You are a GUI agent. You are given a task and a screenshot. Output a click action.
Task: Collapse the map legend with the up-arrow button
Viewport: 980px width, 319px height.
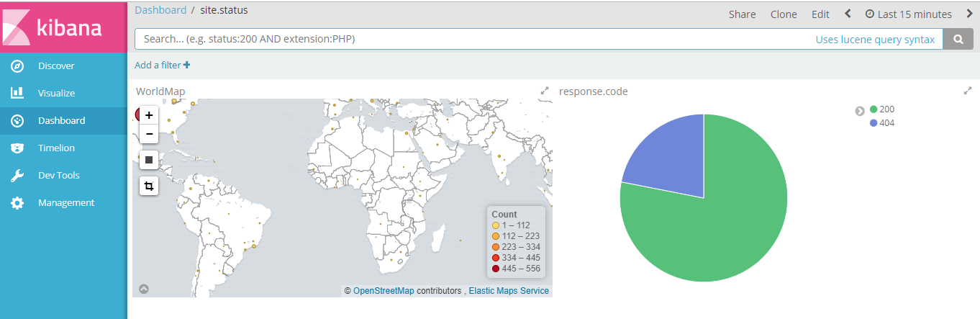[x=144, y=289]
